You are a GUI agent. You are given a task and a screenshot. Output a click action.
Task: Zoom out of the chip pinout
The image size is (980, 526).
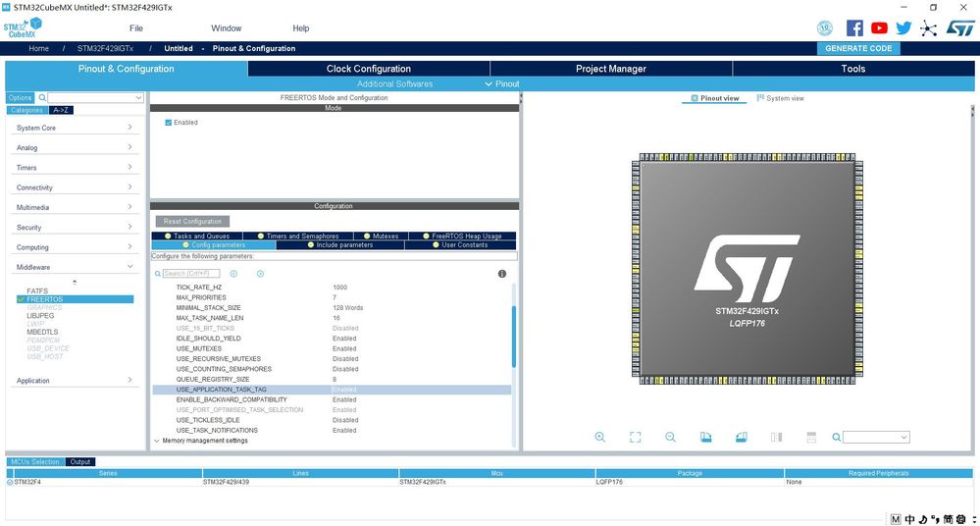[x=670, y=437]
